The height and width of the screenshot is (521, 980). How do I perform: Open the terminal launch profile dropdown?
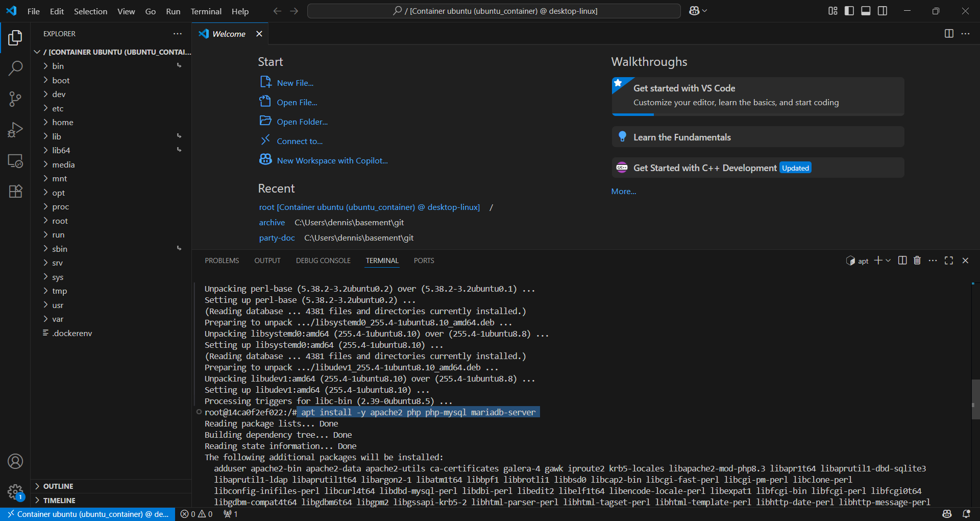tap(888, 260)
